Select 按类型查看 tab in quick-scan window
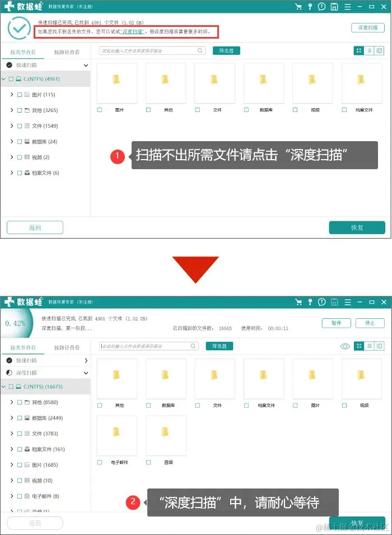The width and height of the screenshot is (392, 535). pos(23,52)
